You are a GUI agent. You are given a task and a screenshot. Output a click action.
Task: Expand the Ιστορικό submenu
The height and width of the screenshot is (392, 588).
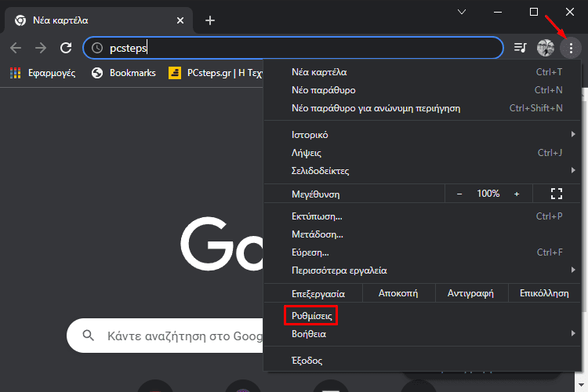tap(423, 134)
